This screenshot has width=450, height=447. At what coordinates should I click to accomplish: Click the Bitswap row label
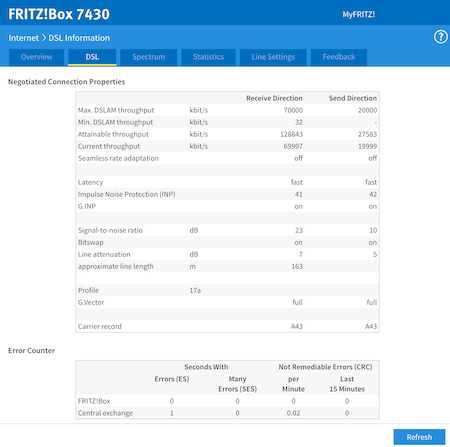[x=91, y=242]
